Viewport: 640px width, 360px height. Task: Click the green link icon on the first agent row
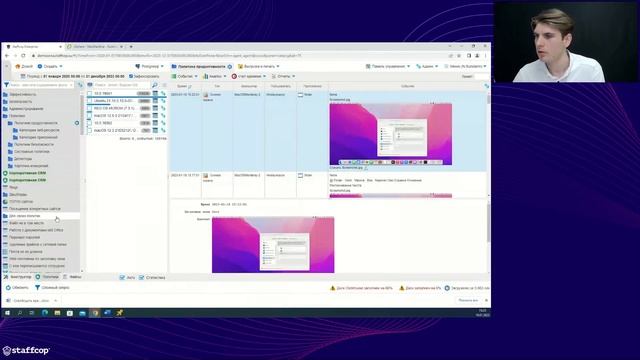[163, 93]
